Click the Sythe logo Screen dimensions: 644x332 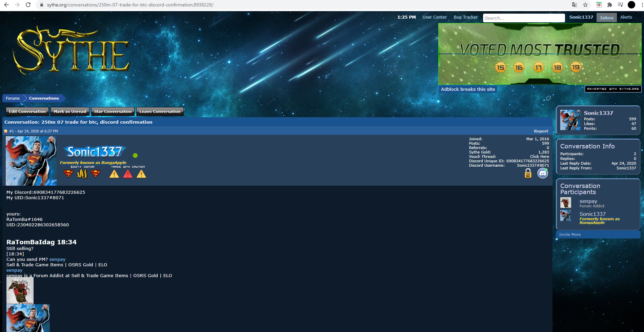pyautogui.click(x=71, y=50)
